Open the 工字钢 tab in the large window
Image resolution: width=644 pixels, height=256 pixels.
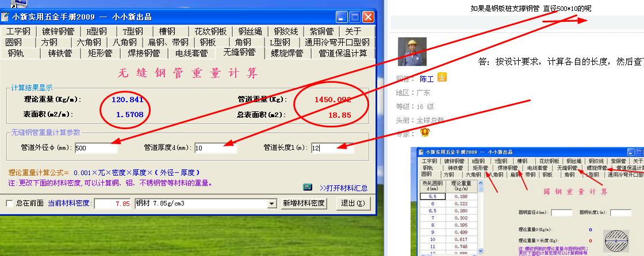click(18, 32)
